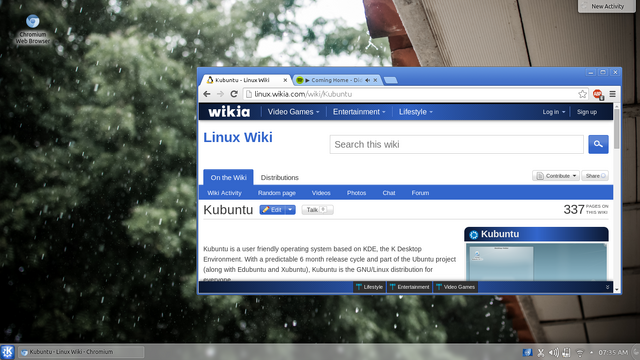Screen dimensions: 640x360
Task: Open the Log in dropdown
Action: click(553, 111)
